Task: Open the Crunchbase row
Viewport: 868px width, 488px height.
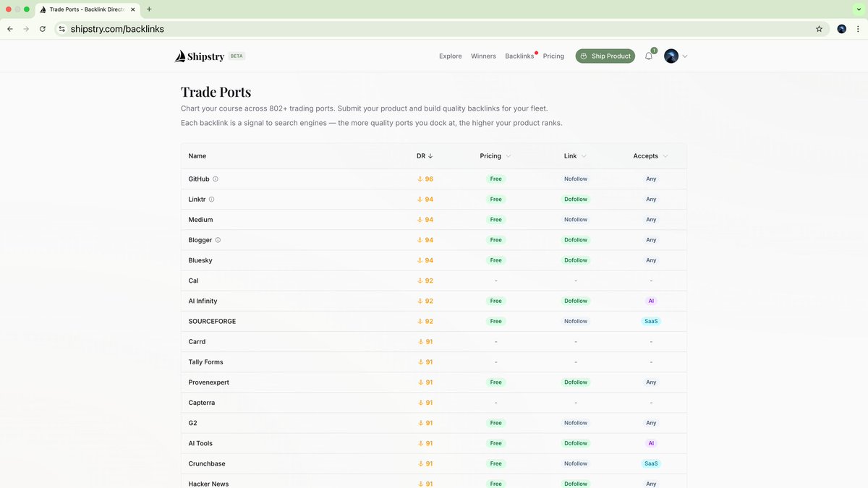Action: [433, 463]
